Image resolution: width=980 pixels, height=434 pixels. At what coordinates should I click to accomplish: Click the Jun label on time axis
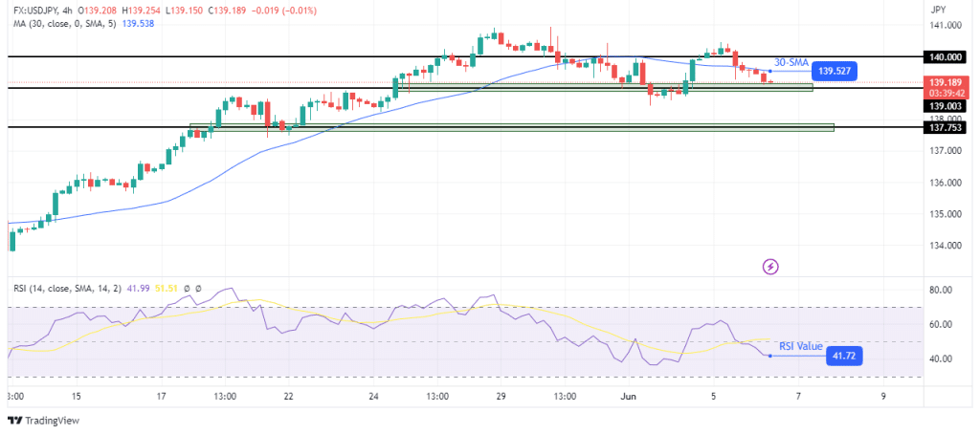(x=628, y=396)
